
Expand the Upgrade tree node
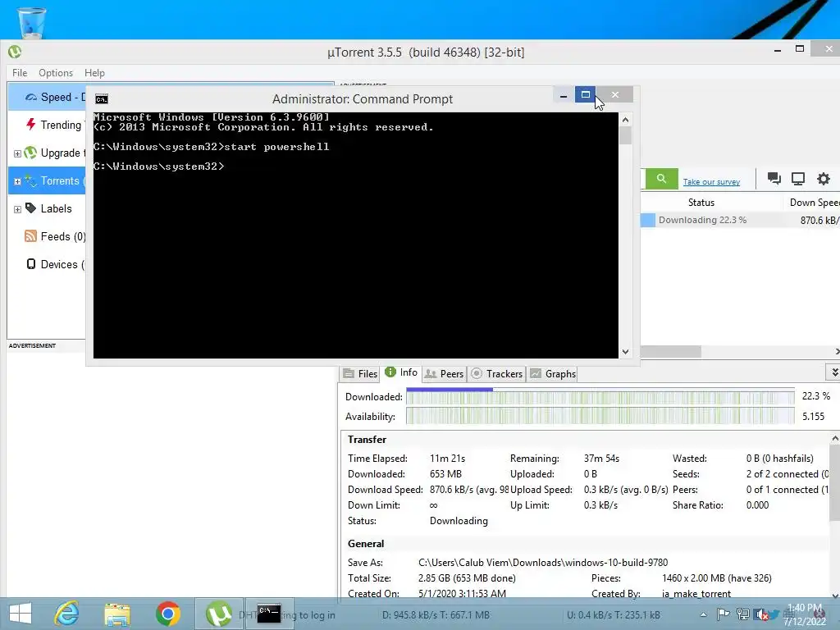coord(17,153)
